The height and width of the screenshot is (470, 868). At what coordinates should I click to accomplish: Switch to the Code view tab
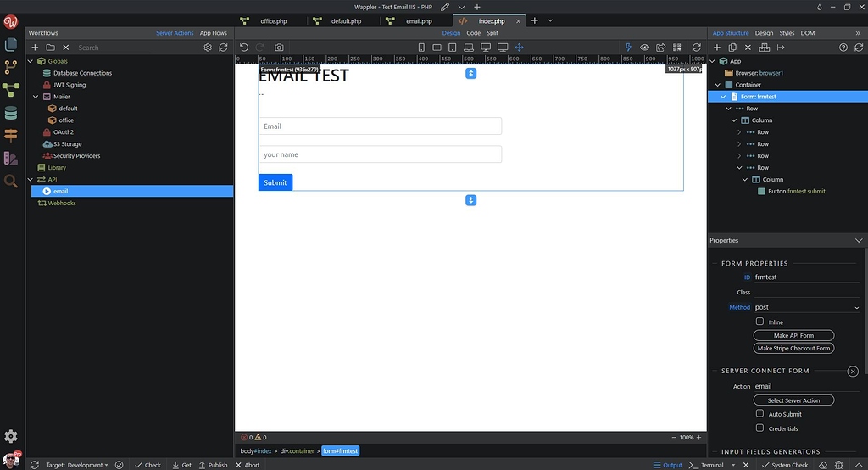point(473,33)
